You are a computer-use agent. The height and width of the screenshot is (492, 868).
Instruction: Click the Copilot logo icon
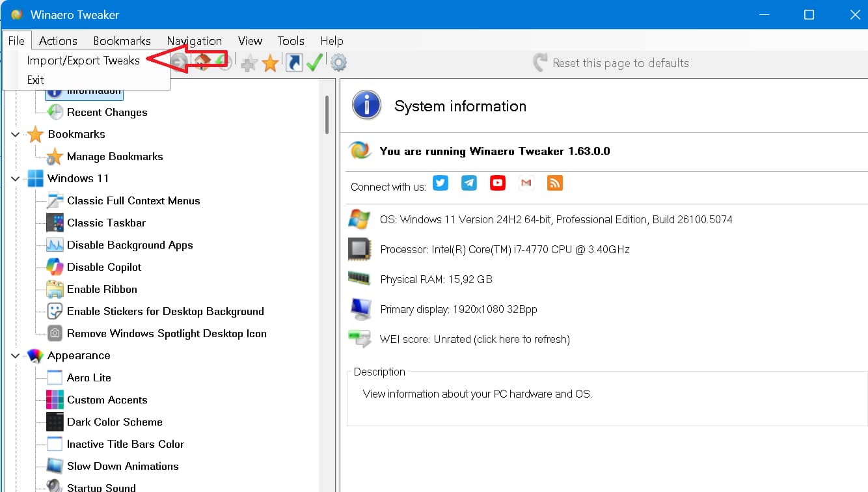click(55, 267)
